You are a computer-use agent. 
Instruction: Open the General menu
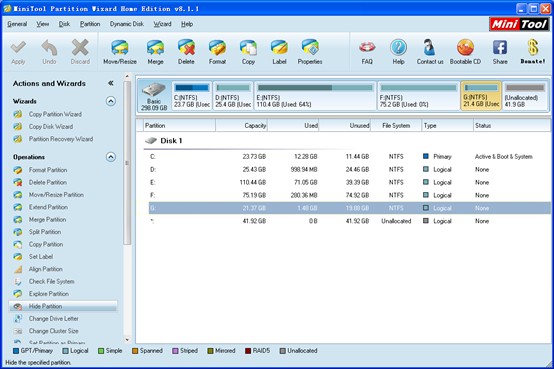click(x=17, y=24)
